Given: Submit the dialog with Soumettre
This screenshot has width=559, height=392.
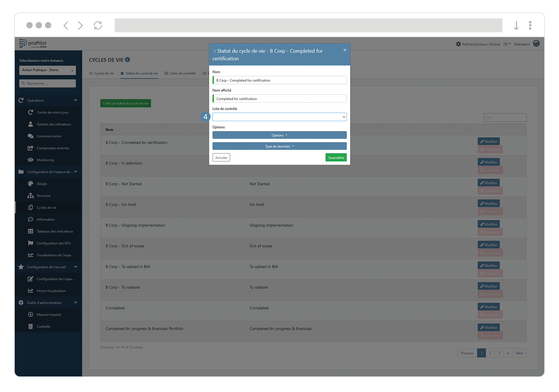Looking at the screenshot, I should [x=336, y=157].
